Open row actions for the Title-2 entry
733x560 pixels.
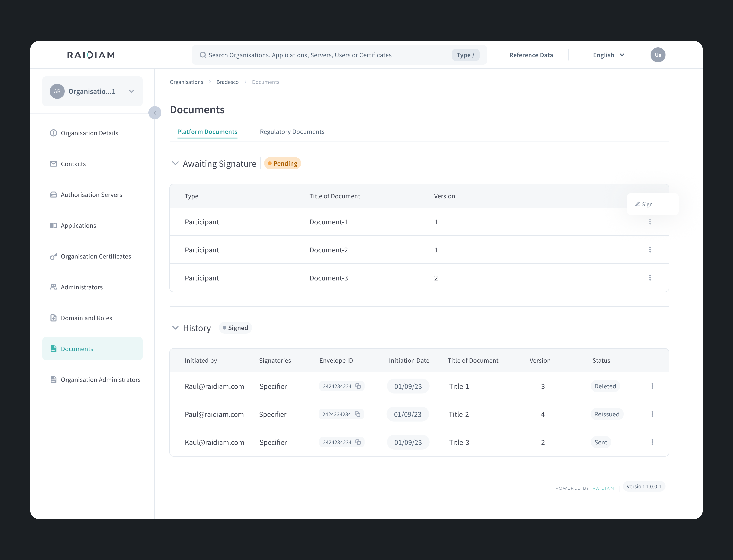[652, 414]
